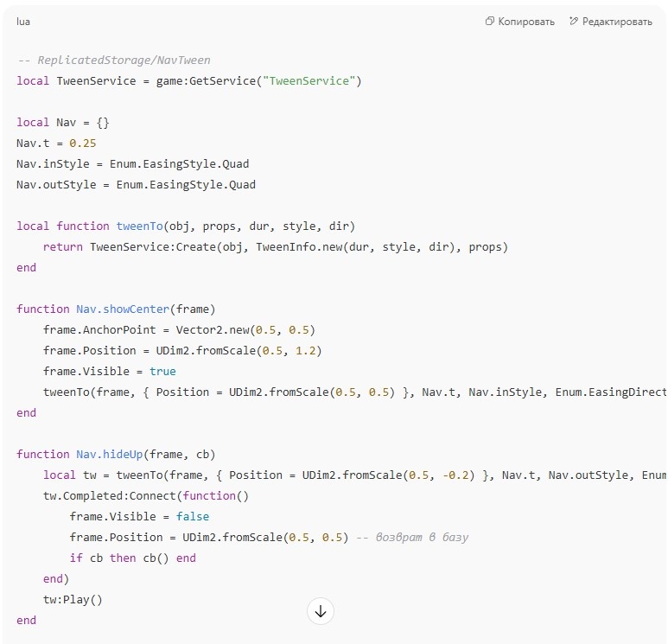Click the 'if cb then cb() end' line
This screenshot has width=668, height=644.
tap(133, 558)
